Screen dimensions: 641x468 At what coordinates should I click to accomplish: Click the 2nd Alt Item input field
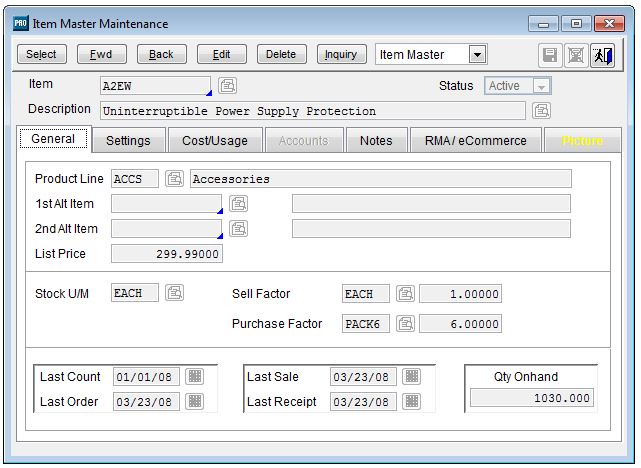pos(167,229)
